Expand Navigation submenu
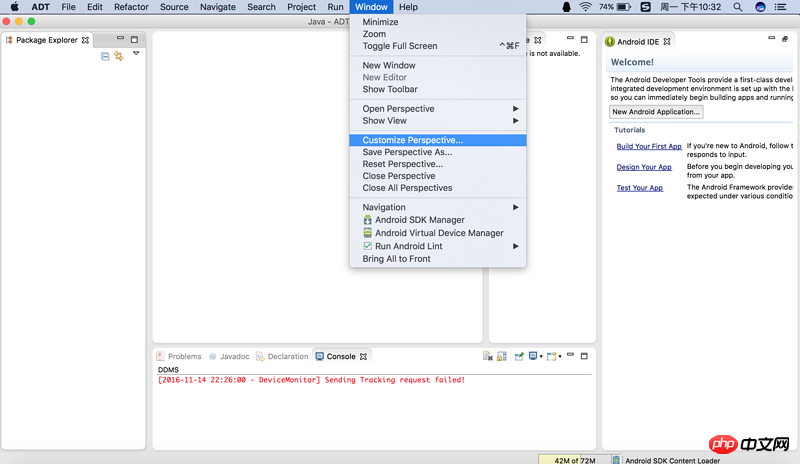800x464 pixels. 438,207
